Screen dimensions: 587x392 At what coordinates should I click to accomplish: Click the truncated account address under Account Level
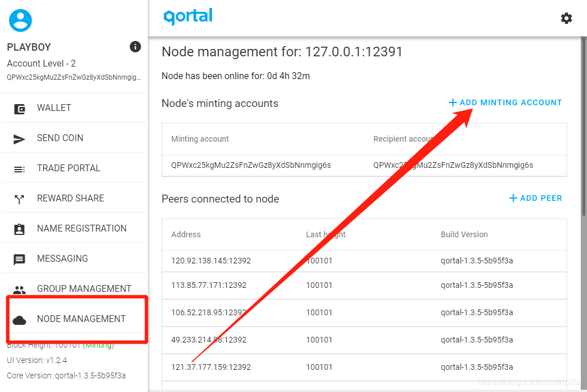(74, 77)
